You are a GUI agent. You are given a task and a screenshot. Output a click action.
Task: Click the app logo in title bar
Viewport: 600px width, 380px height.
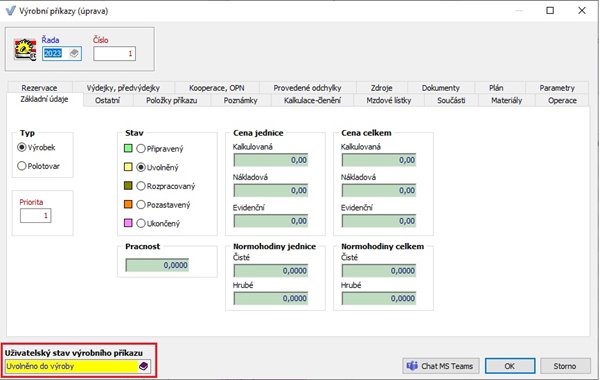coord(10,10)
